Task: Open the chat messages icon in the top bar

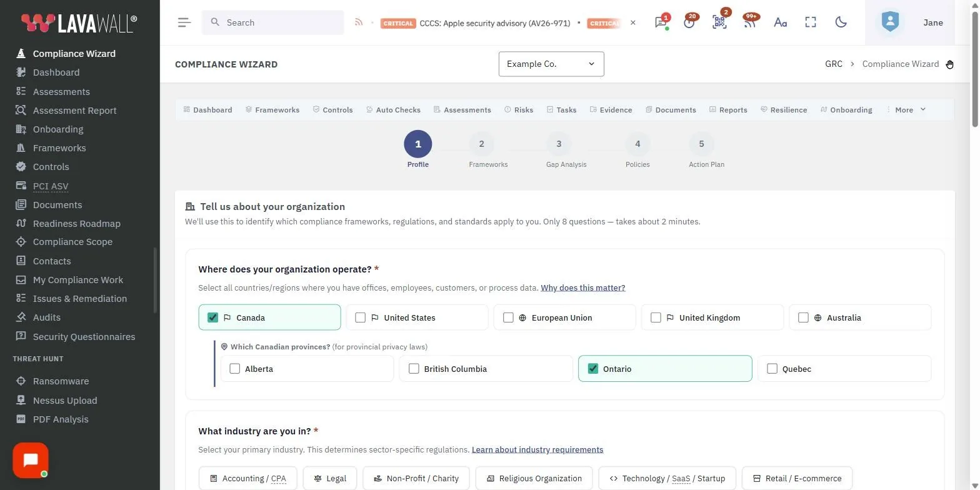Action: (x=661, y=22)
